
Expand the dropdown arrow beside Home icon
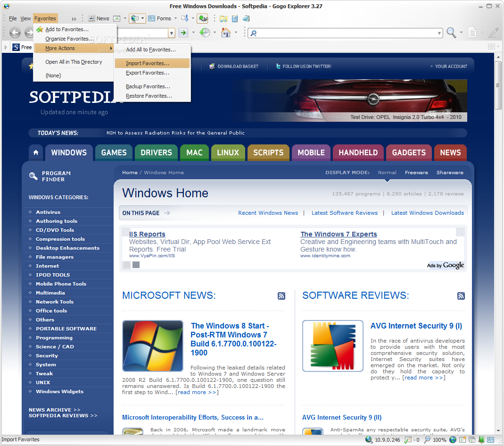pyautogui.click(x=236, y=32)
